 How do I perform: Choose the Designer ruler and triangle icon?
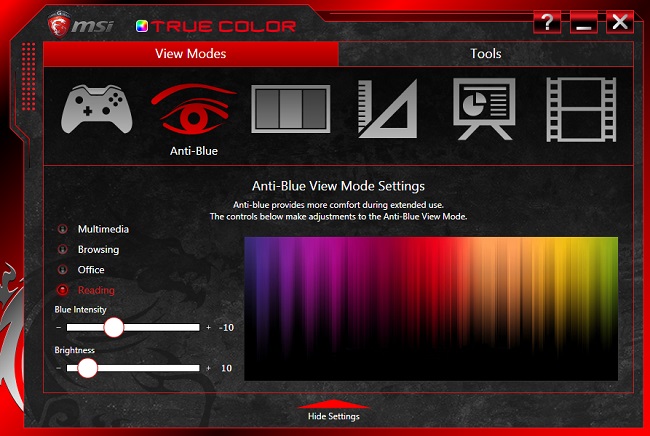pyautogui.click(x=388, y=109)
